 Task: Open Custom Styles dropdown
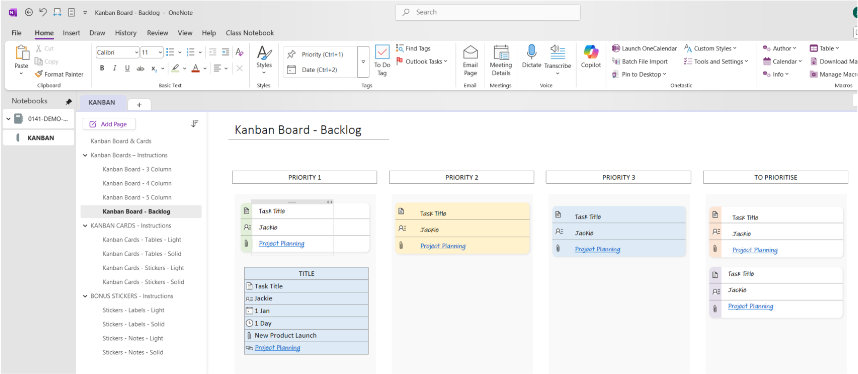coord(710,48)
